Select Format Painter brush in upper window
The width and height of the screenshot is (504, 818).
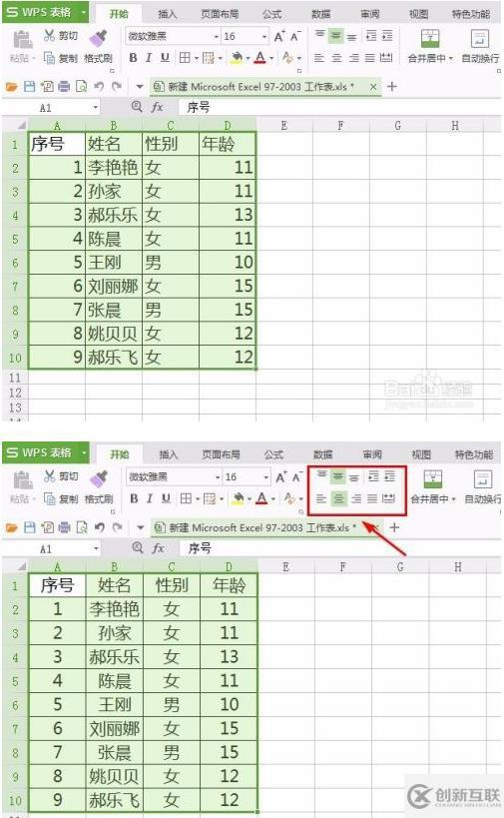[98, 38]
